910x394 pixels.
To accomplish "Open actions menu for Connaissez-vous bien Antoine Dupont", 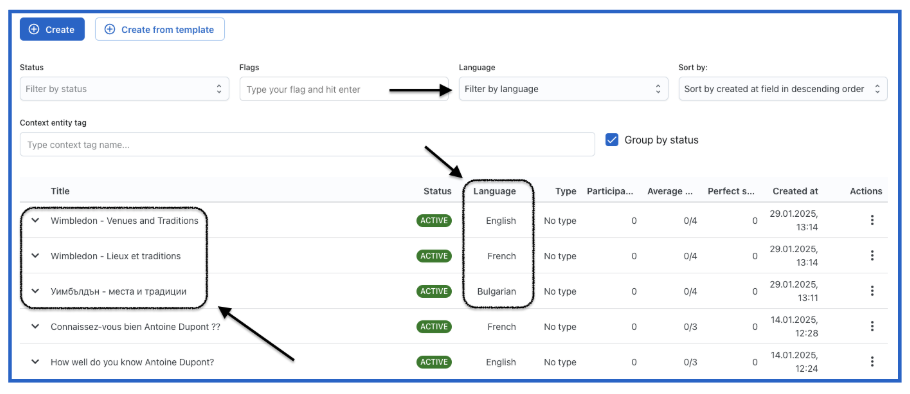I will tap(872, 327).
